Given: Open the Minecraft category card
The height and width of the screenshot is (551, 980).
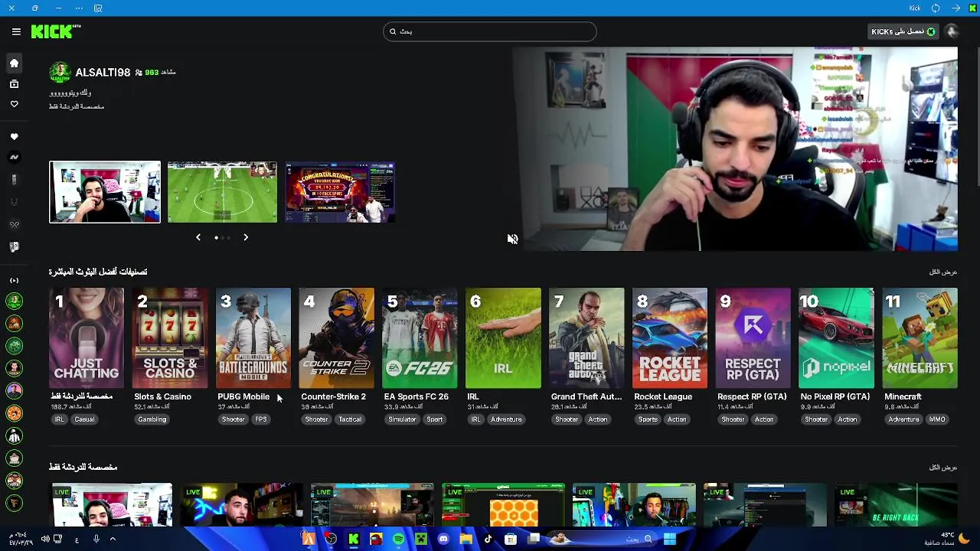Looking at the screenshot, I should 920,338.
